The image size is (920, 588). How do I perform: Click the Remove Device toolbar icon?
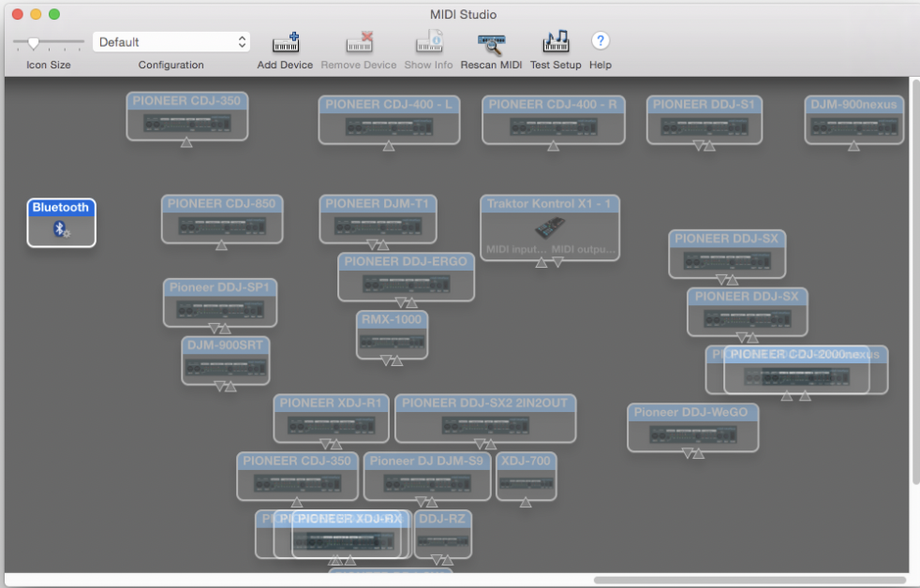point(359,43)
